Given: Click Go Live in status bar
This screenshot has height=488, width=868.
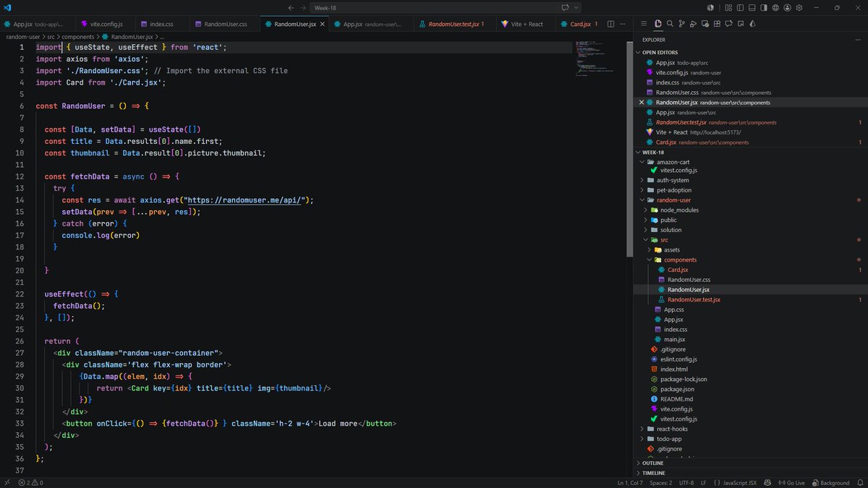Looking at the screenshot, I should 792,482.
